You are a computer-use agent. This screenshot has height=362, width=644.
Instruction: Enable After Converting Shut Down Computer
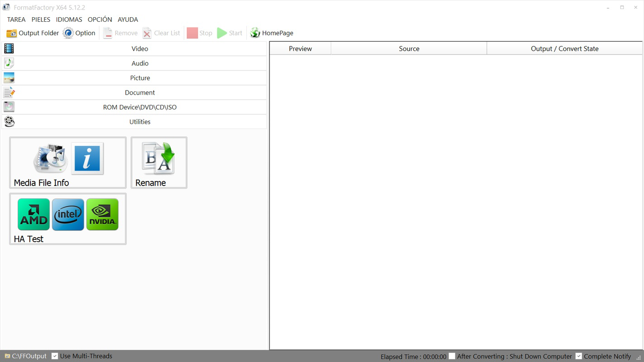452,356
